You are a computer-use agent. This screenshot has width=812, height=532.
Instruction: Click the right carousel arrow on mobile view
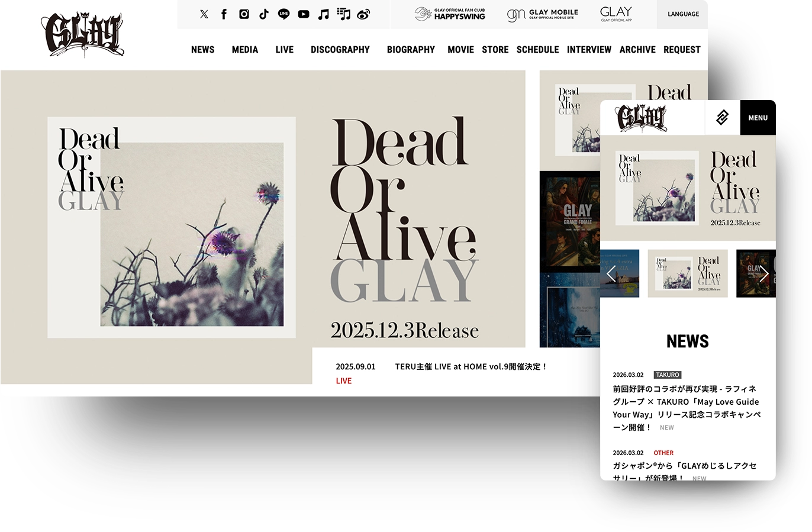pyautogui.click(x=764, y=273)
